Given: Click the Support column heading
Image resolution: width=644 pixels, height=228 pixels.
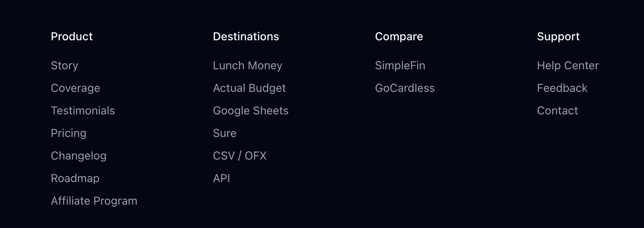Looking at the screenshot, I should click(558, 37).
